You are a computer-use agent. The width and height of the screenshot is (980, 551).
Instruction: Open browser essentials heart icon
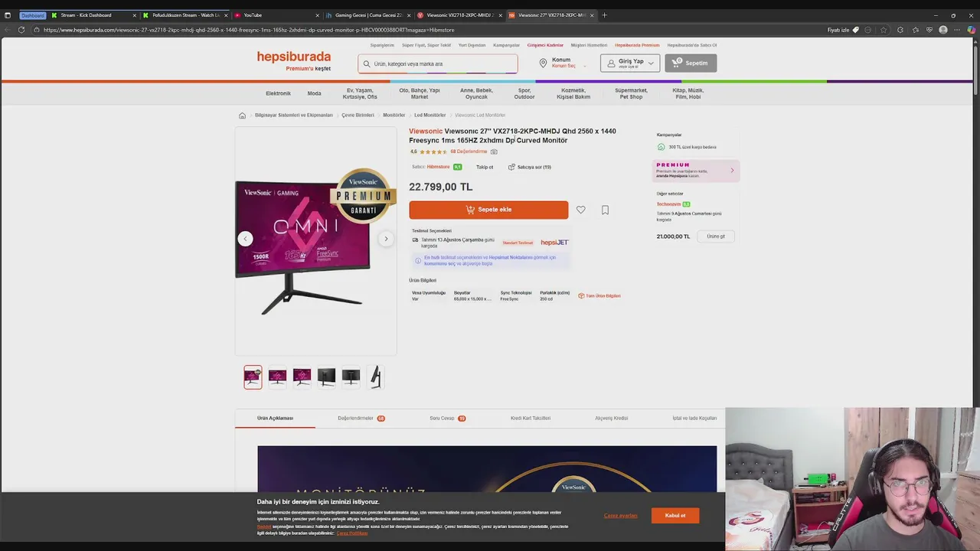coord(929,30)
